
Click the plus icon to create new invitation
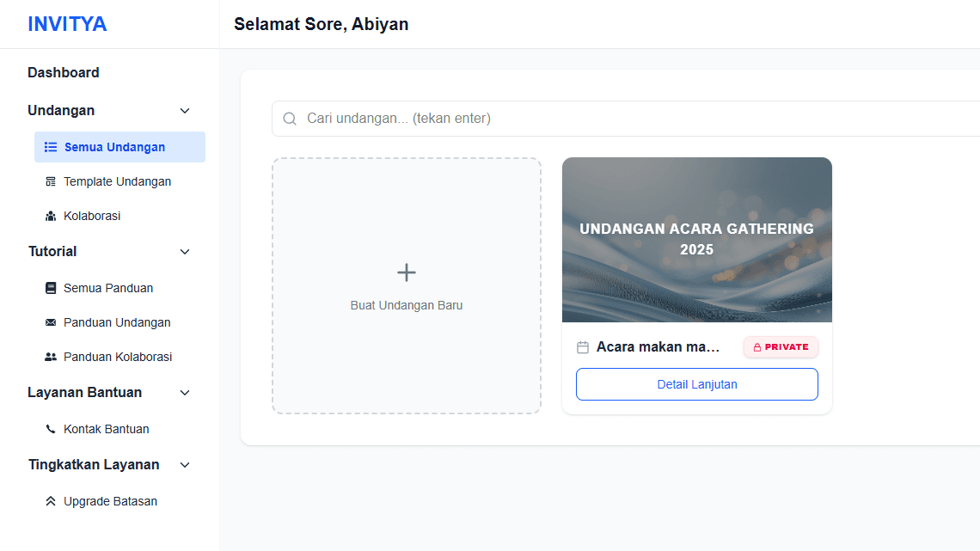[x=406, y=272]
